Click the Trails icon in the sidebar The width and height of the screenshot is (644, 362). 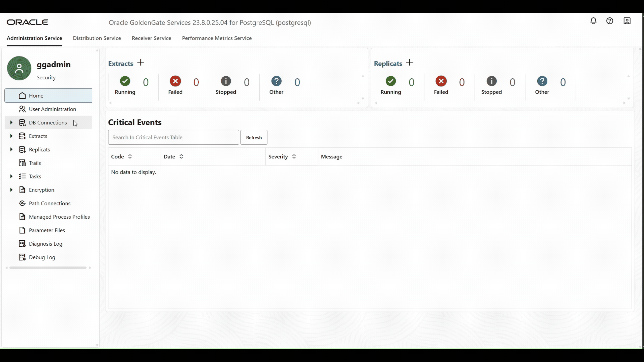pos(22,163)
